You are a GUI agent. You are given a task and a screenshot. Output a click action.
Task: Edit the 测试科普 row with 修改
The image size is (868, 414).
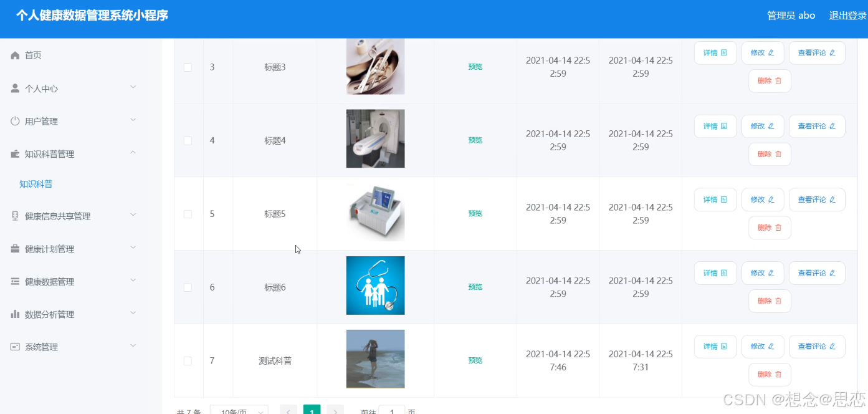[x=763, y=347]
